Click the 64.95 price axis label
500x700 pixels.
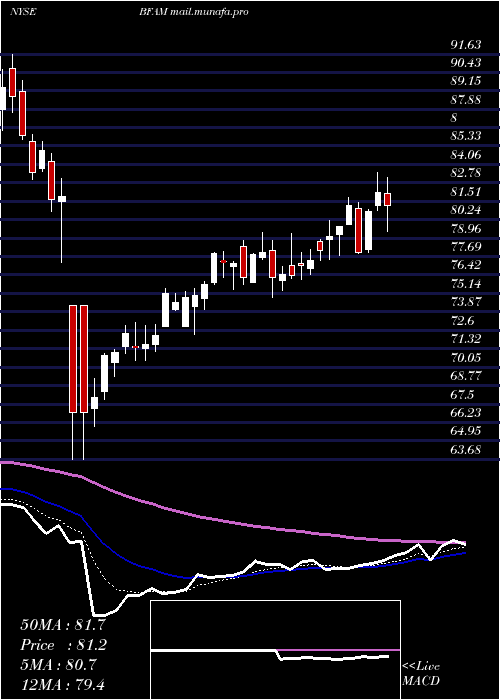466,431
